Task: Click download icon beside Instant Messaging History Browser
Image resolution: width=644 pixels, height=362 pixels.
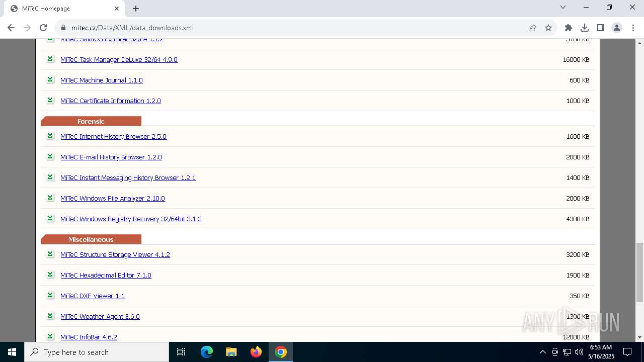Action: click(x=50, y=177)
